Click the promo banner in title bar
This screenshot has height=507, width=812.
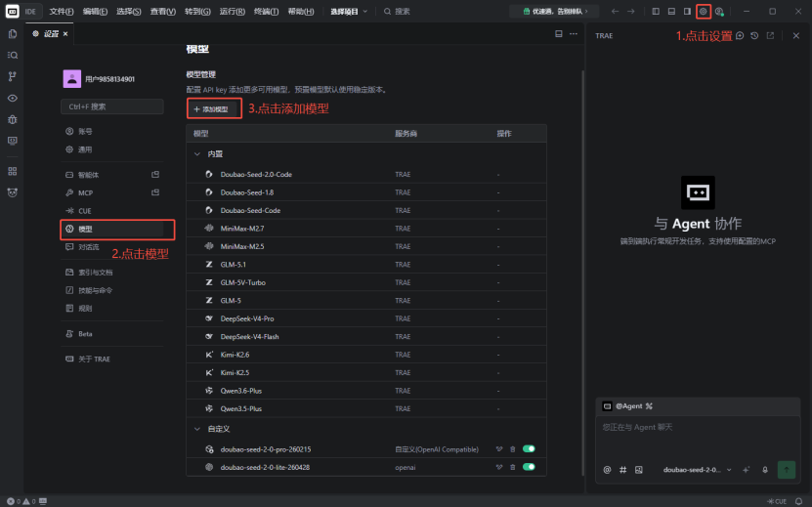tap(554, 11)
